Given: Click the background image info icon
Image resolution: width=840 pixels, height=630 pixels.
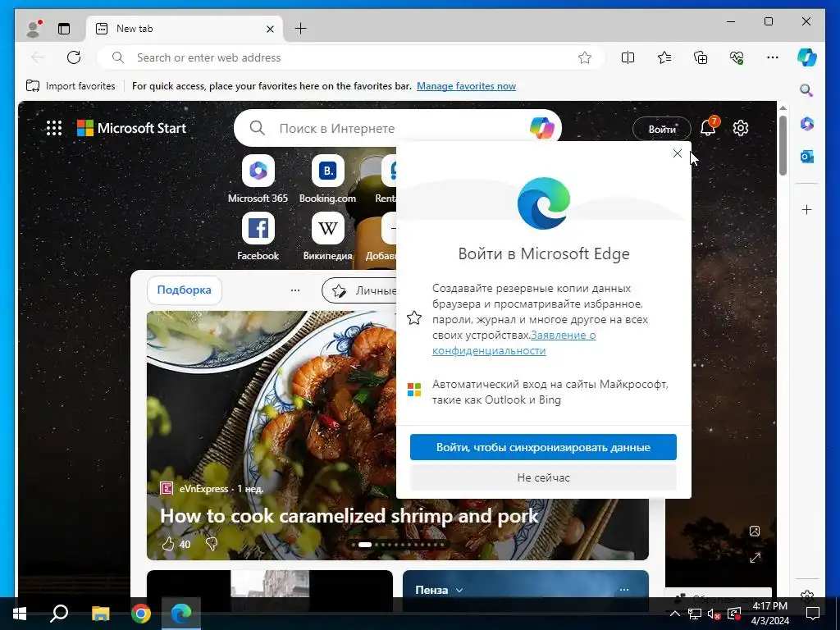Looking at the screenshot, I should point(755,531).
